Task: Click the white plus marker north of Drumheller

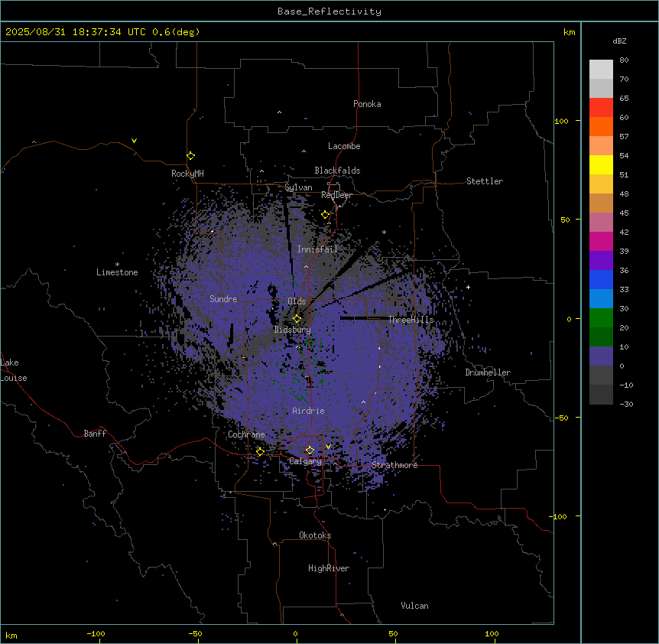Action: point(468,287)
